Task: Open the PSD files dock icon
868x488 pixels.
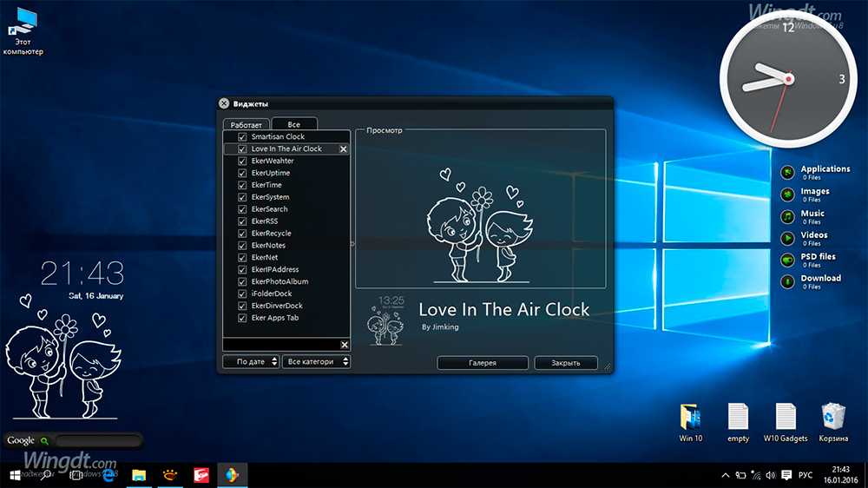Action: [787, 260]
